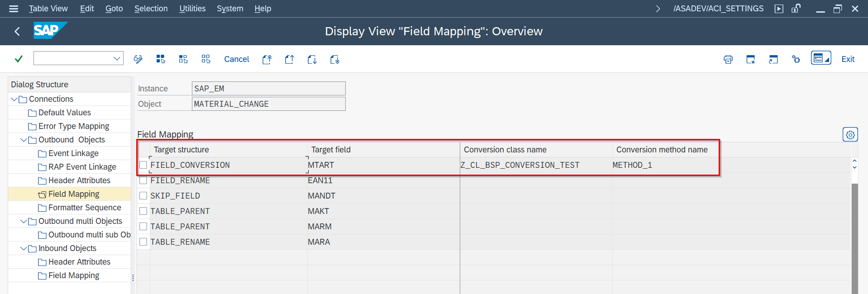Open the System menu
The height and width of the screenshot is (294, 868).
point(230,9)
